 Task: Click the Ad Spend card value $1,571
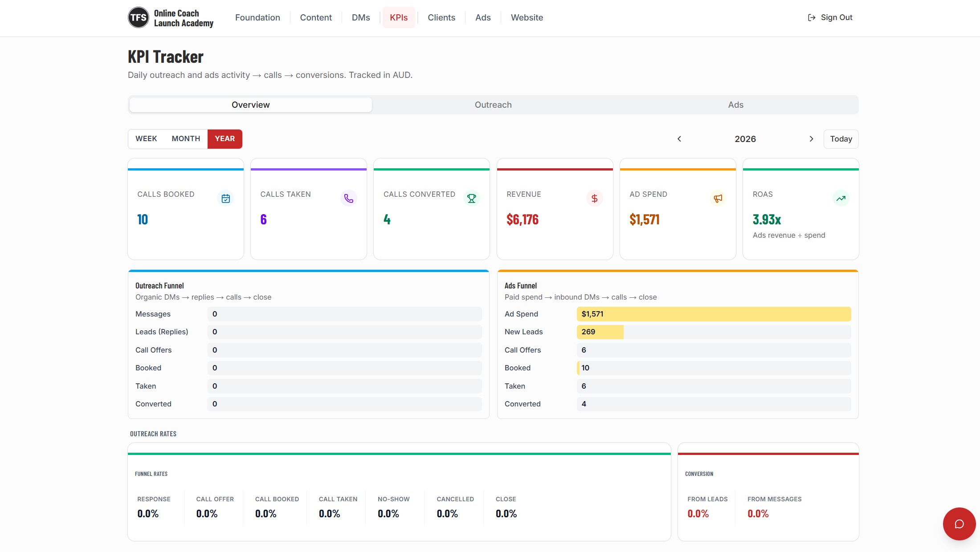[x=645, y=220]
